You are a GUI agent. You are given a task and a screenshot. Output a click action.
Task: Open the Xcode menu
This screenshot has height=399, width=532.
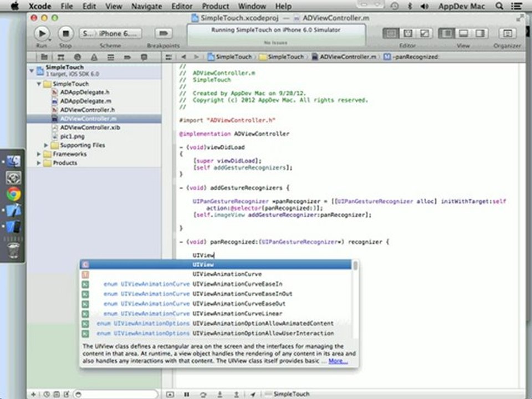[x=40, y=6]
